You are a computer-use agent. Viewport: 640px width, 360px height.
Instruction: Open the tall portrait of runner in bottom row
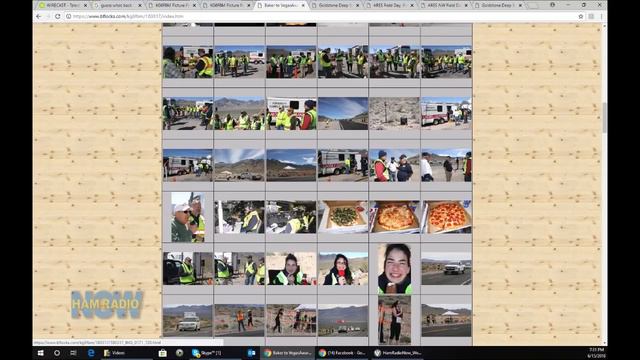click(x=394, y=320)
